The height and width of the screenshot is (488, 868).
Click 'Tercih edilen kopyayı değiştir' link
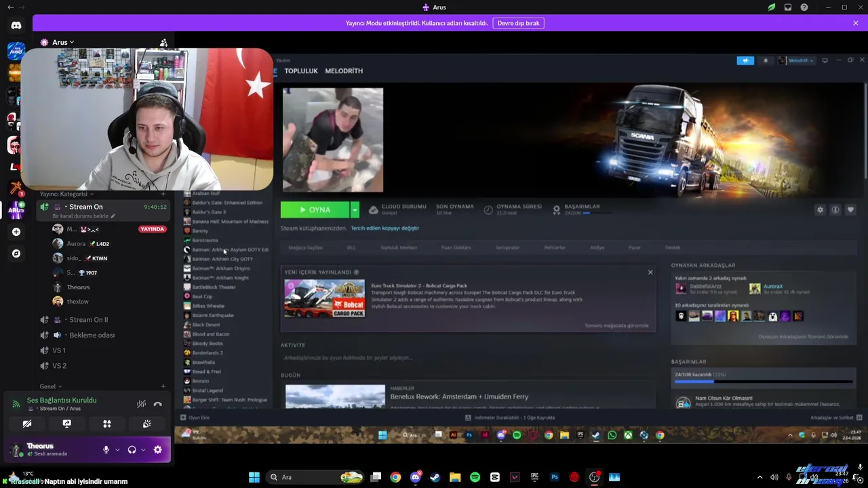pyautogui.click(x=384, y=228)
